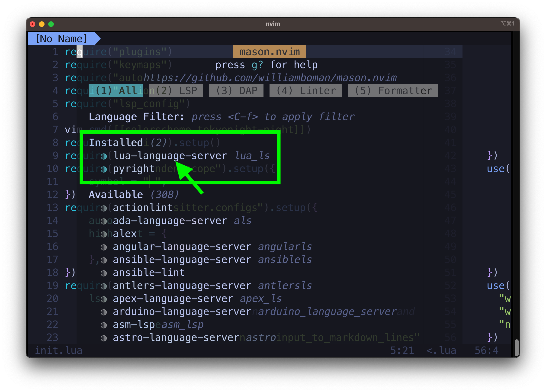Viewport: 546px width, 392px height.
Task: Select the apex-language-server package name
Action: 173,299
